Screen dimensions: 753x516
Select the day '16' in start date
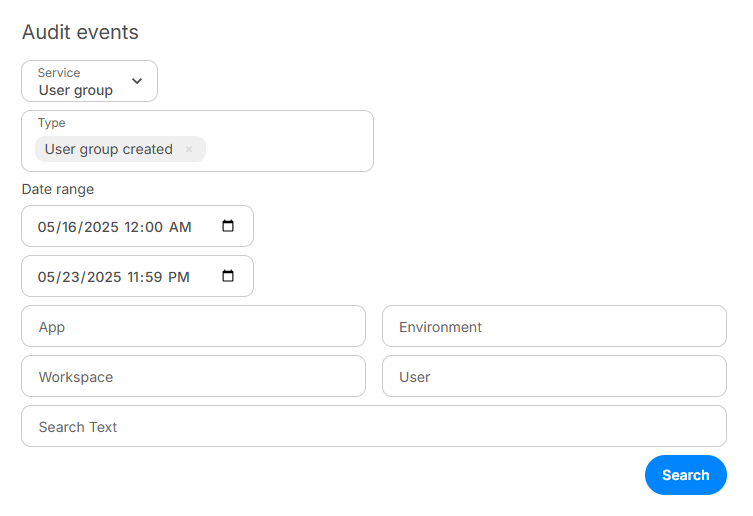pos(67,227)
